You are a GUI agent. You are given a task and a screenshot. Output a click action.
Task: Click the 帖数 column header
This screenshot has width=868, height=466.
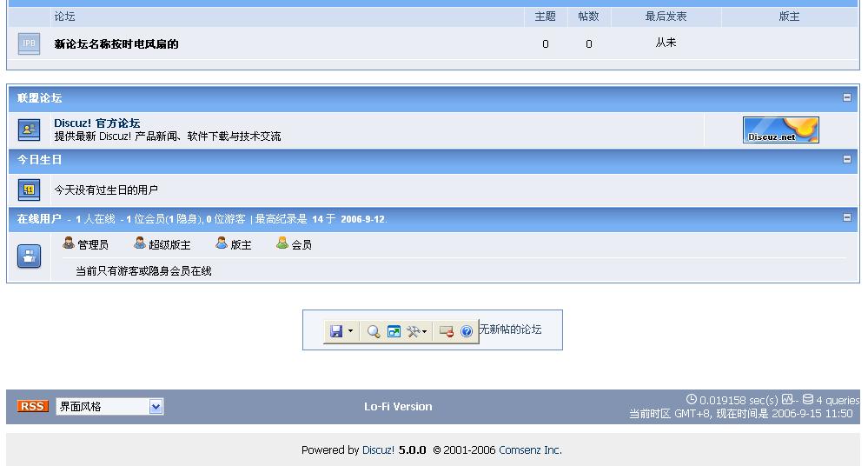tap(588, 17)
